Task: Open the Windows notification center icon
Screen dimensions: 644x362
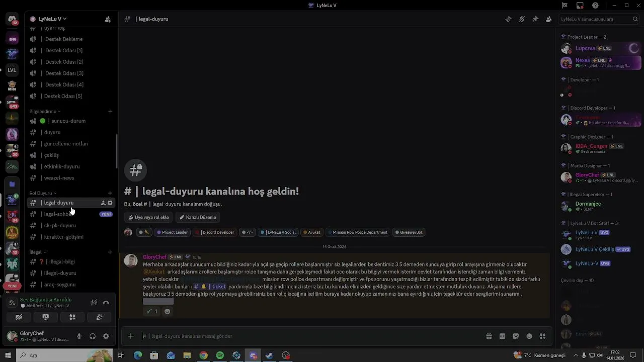Action: pos(633,355)
